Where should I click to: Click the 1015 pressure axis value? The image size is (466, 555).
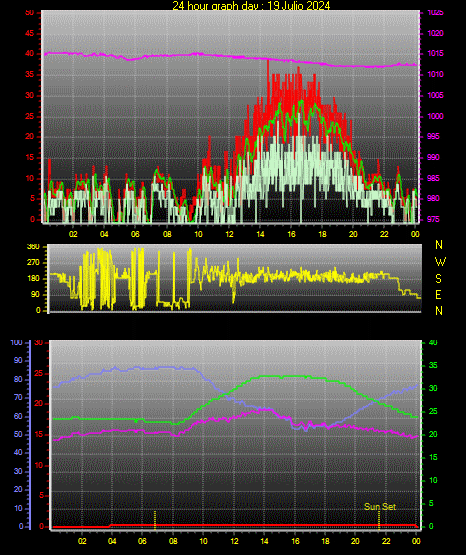click(x=435, y=53)
